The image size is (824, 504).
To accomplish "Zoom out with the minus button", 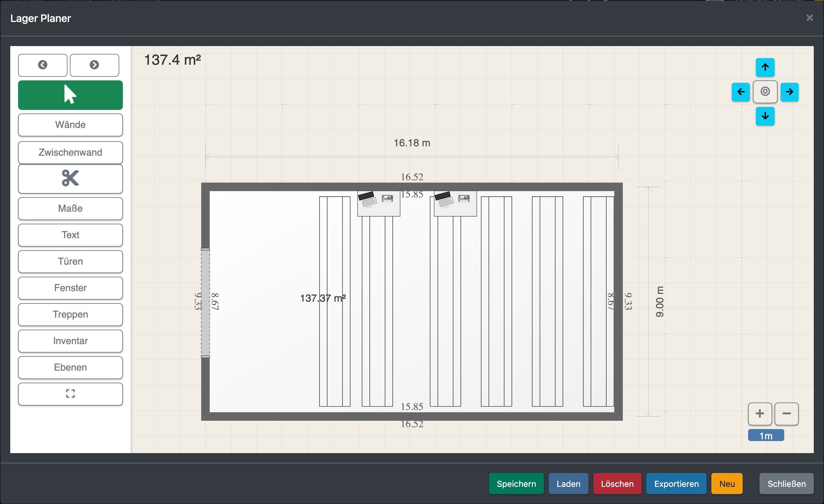I will point(786,413).
